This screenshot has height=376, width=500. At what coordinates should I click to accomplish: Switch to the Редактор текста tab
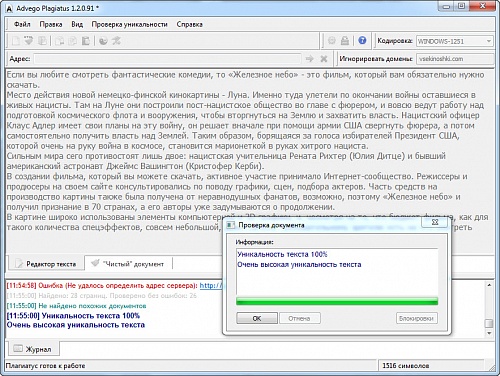46,264
